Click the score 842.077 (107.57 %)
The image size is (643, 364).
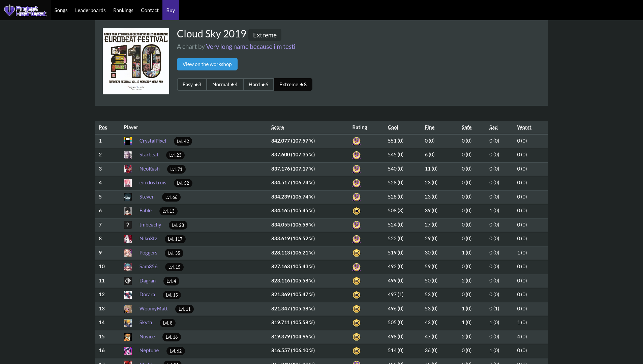[293, 141]
